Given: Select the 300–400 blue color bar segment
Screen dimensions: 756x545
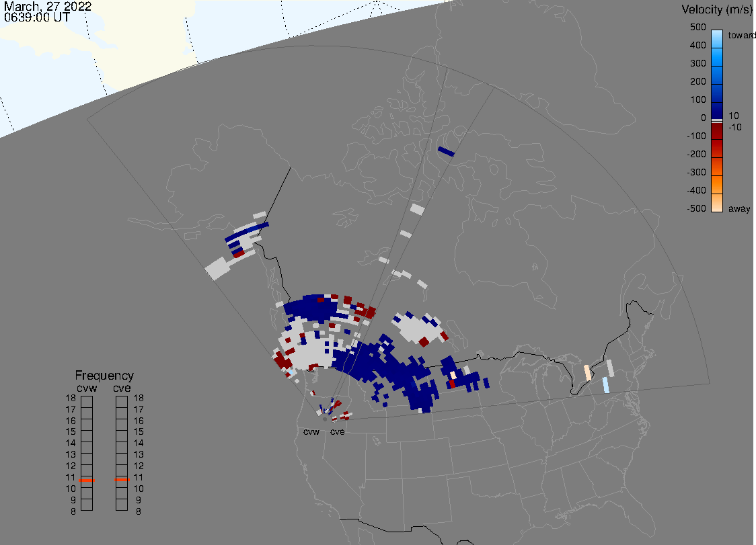Looking at the screenshot, I should [717, 57].
